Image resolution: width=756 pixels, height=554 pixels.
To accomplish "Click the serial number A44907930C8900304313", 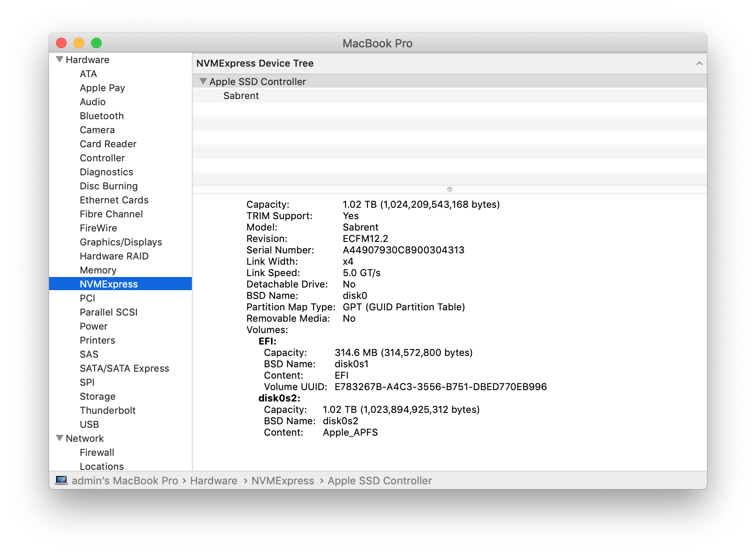I will [x=403, y=250].
